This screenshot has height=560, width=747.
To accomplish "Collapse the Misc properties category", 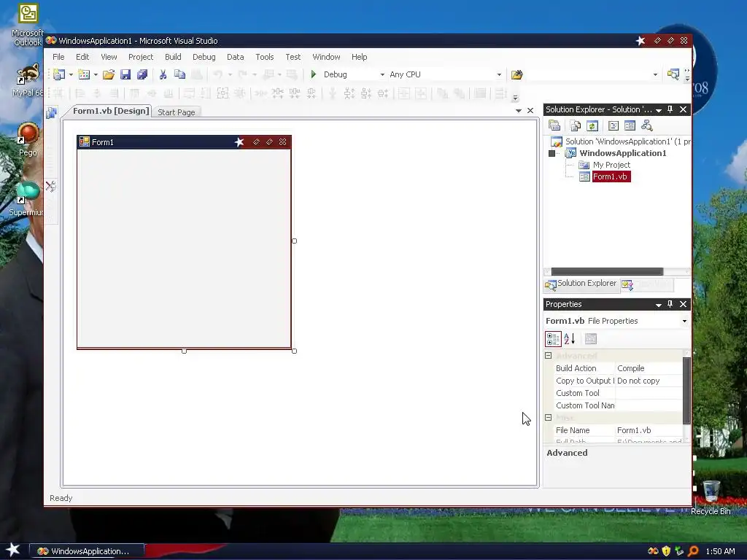I will pos(549,417).
